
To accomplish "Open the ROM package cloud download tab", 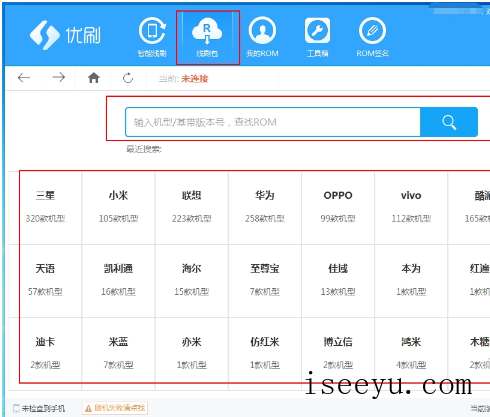I will pos(207,37).
